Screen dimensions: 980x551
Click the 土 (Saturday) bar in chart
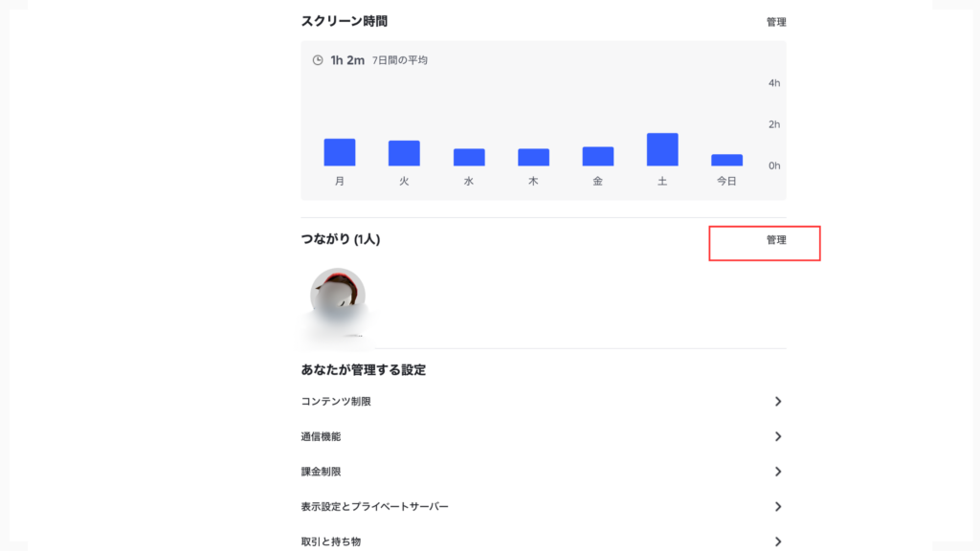[662, 149]
